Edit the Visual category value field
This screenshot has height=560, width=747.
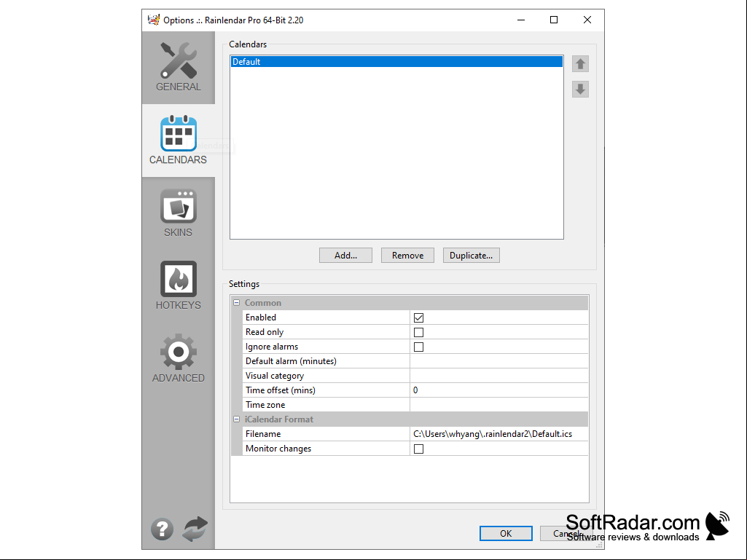click(498, 376)
